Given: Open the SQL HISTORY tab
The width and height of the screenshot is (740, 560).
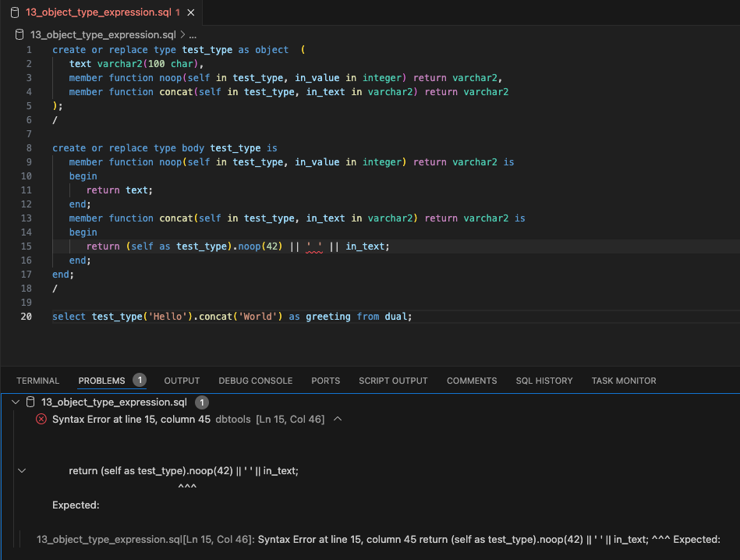Looking at the screenshot, I should (543, 381).
